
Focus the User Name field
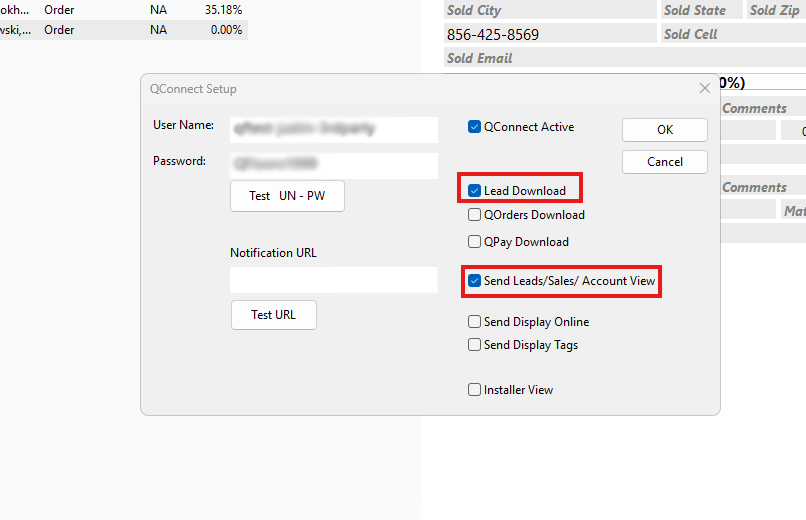click(334, 129)
